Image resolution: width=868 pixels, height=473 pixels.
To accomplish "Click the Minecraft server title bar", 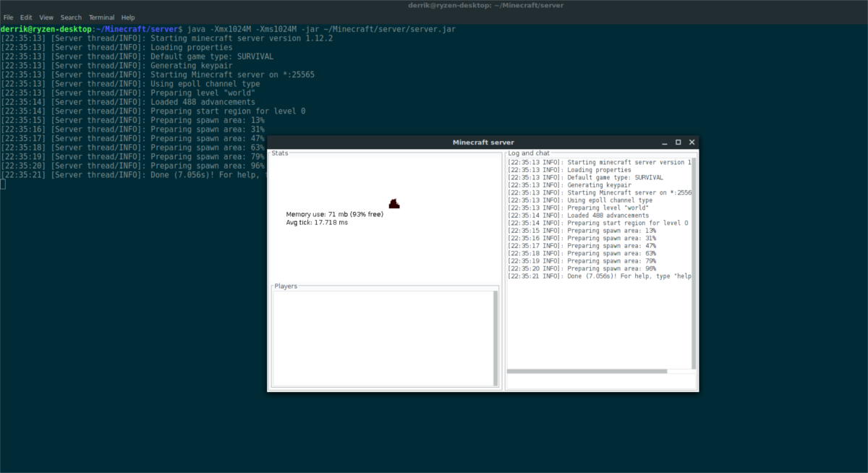I will 482,142.
